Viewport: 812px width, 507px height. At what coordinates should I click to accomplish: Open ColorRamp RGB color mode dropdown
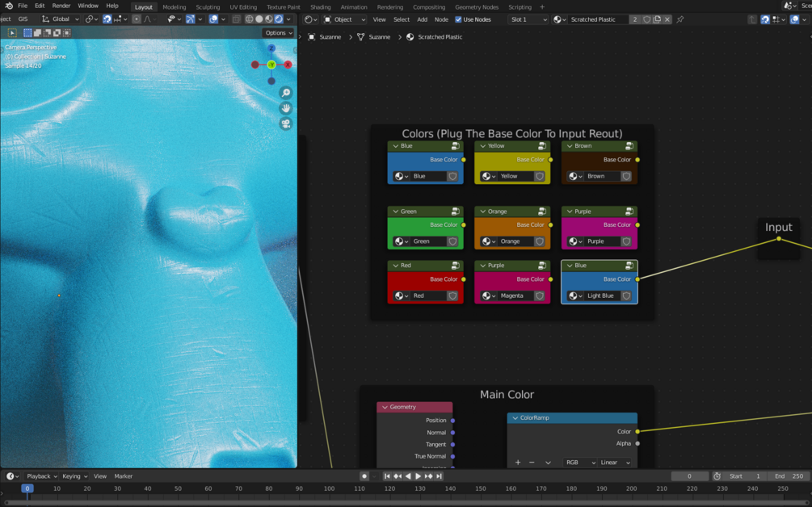(580, 463)
